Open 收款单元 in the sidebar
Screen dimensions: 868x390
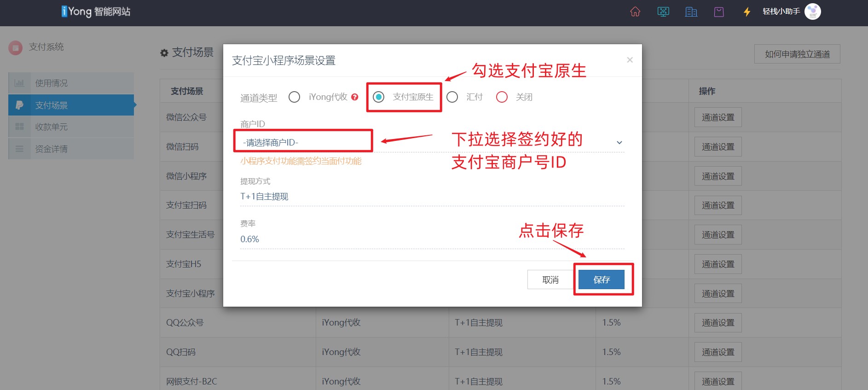coord(71,127)
